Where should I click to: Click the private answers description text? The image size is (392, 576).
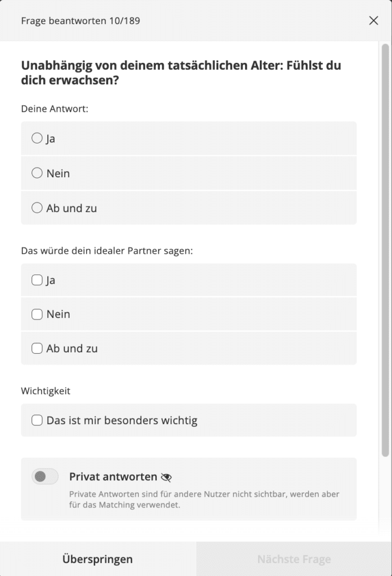point(204,499)
